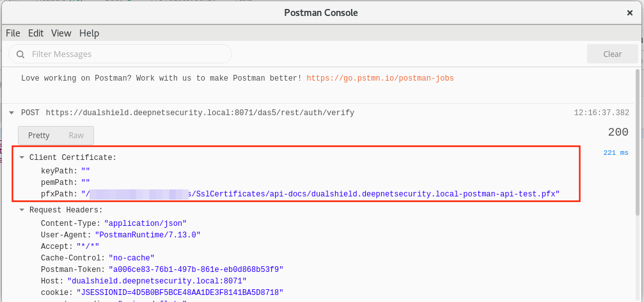
Task: Open the File menu
Action: tap(13, 33)
